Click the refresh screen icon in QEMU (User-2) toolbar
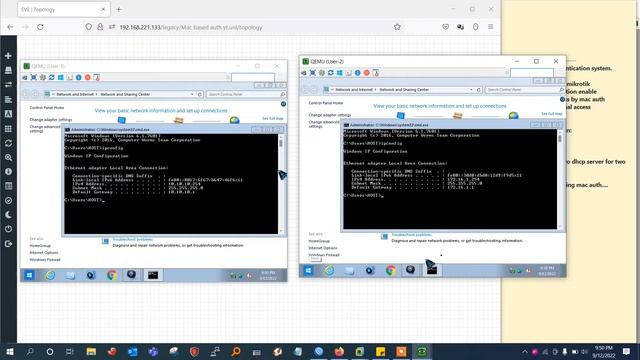640x360 pixels. (331, 73)
